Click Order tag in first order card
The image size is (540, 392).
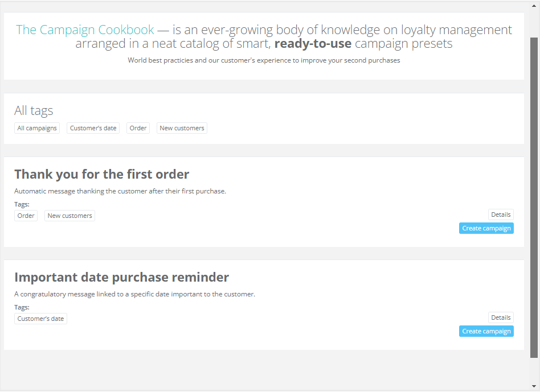coord(26,216)
